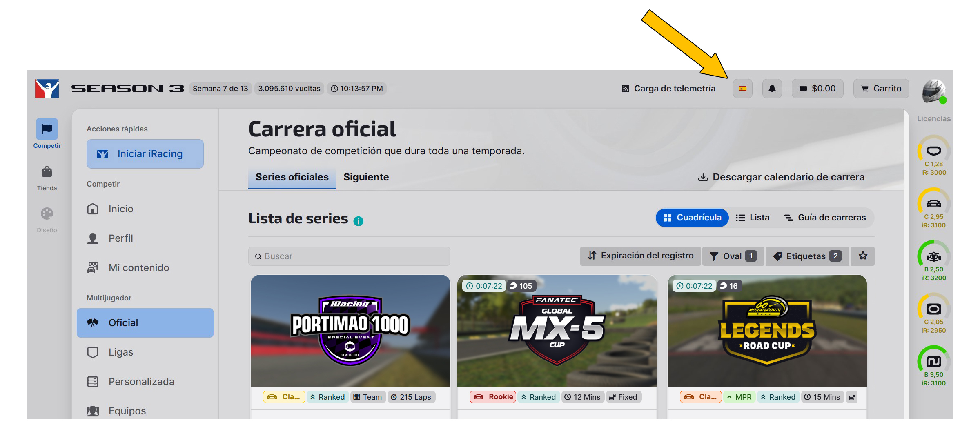Image resolution: width=980 pixels, height=447 pixels.
Task: Select Oficial multiplayer item
Action: pos(145,323)
